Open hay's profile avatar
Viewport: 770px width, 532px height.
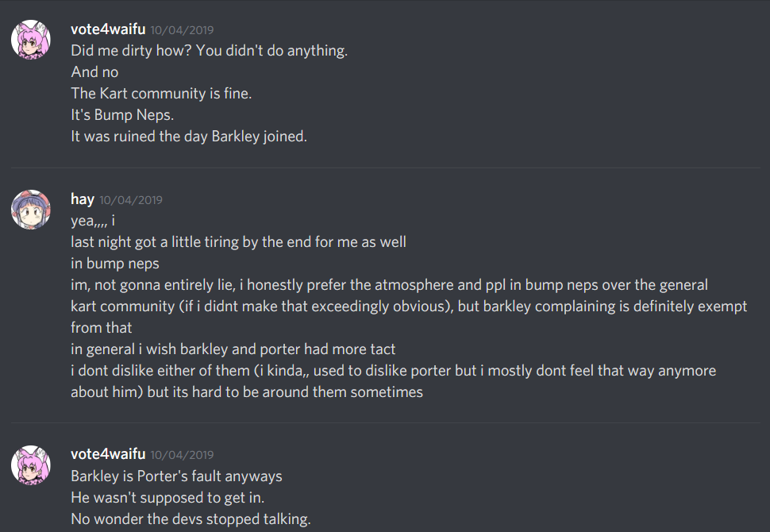coord(31,210)
